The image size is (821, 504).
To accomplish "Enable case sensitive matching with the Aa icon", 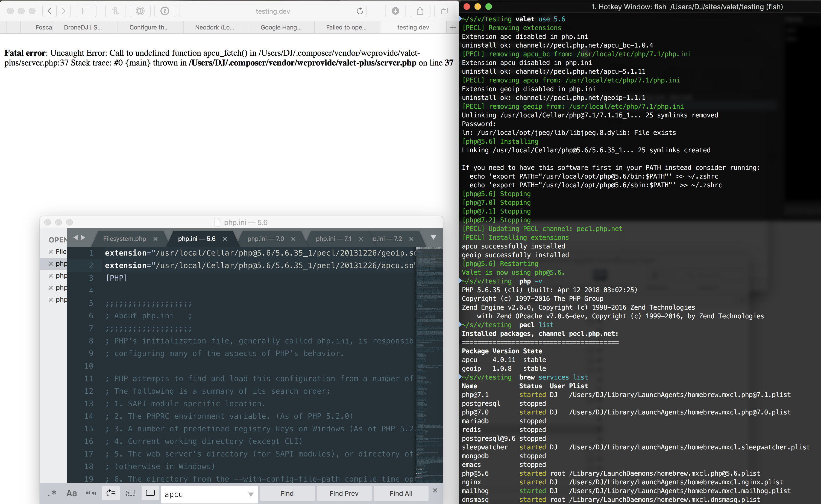I will point(71,493).
